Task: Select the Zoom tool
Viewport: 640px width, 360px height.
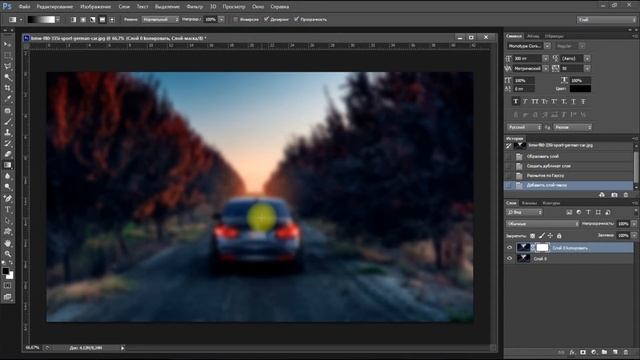Action: click(x=7, y=254)
